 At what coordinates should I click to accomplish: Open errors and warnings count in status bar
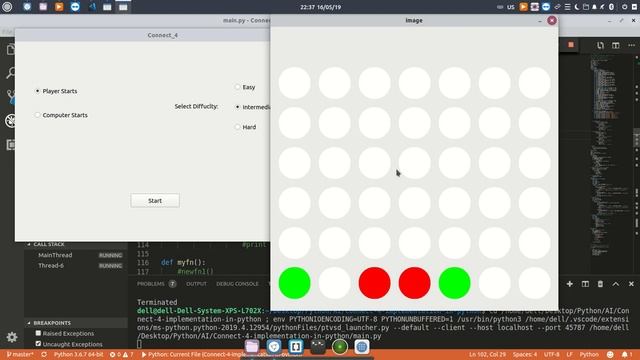[121, 355]
